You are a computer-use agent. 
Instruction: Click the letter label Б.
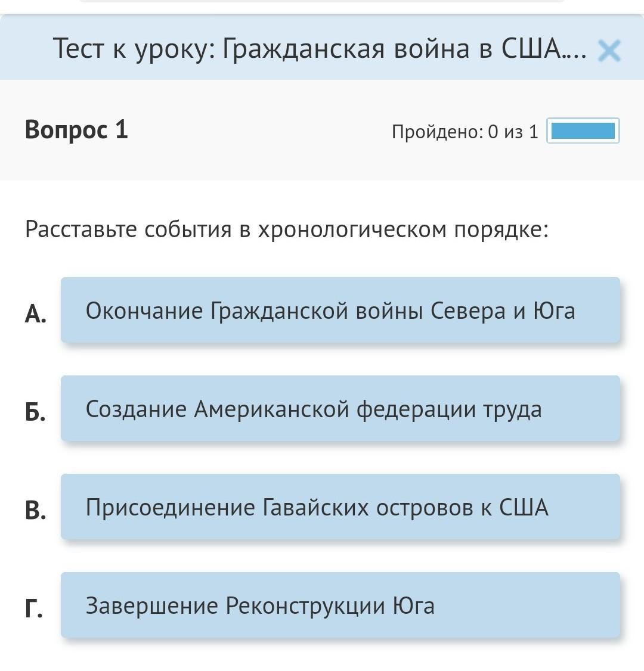point(35,412)
